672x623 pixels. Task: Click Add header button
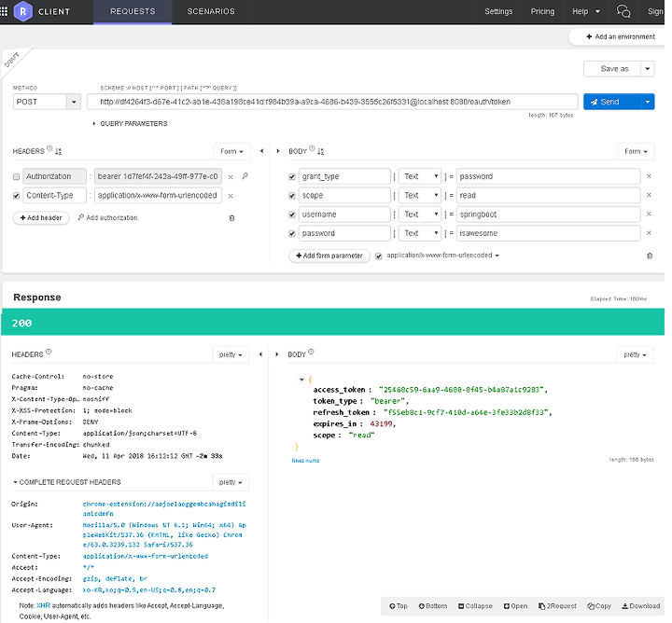tap(41, 218)
